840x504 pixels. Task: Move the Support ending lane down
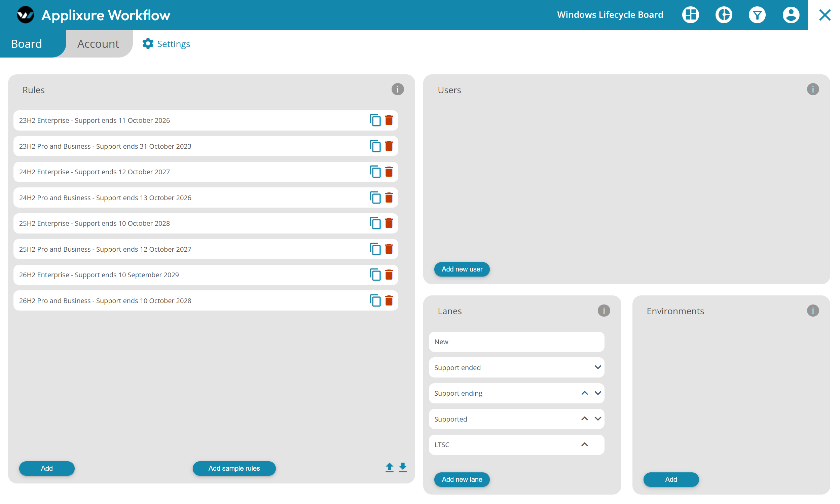pyautogui.click(x=597, y=393)
